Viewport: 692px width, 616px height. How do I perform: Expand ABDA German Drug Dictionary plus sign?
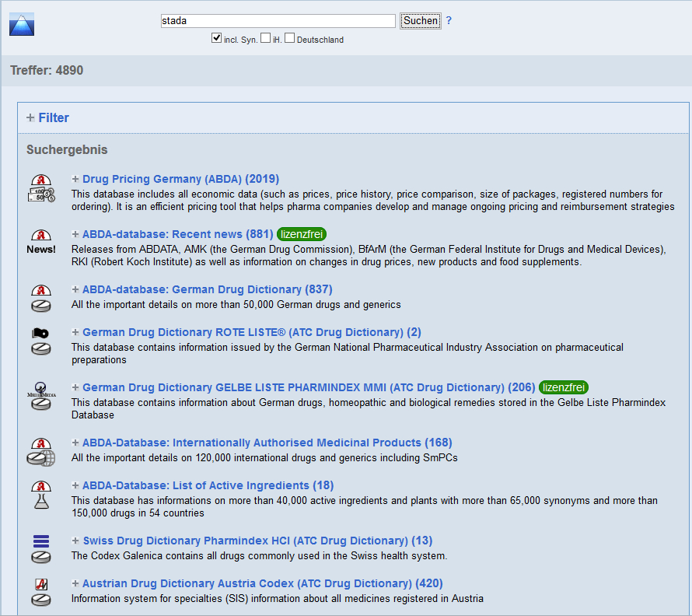pos(75,289)
